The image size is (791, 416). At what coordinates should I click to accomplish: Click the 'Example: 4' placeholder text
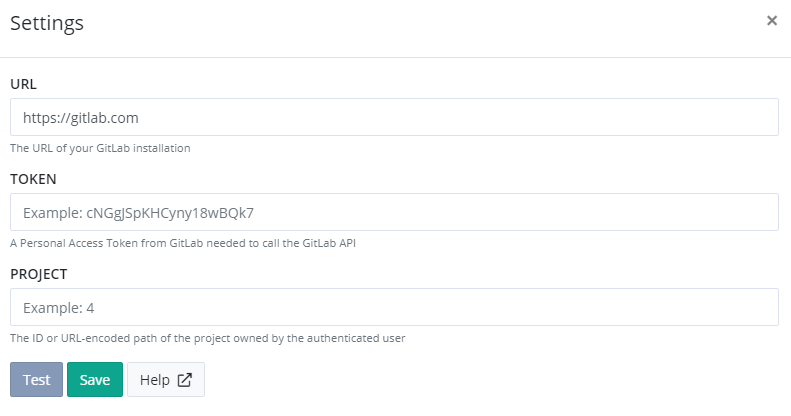coord(59,308)
